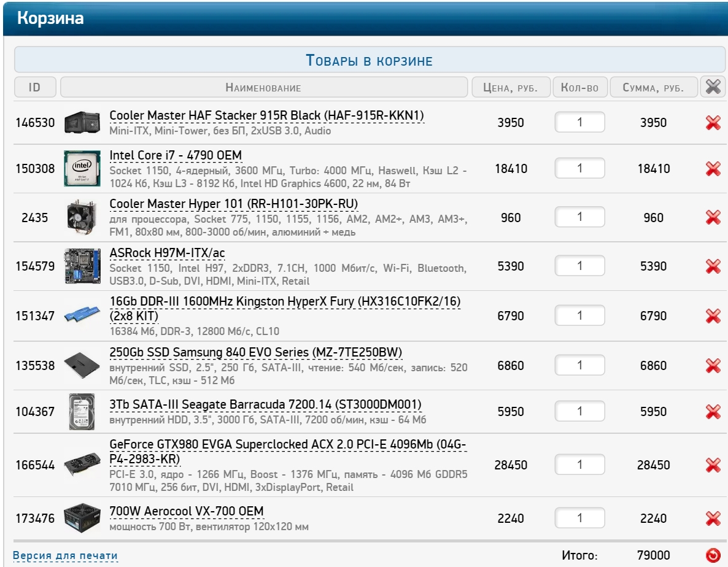Select price 28450 in Цена column
Image resolution: width=728 pixels, height=567 pixels.
click(x=511, y=465)
